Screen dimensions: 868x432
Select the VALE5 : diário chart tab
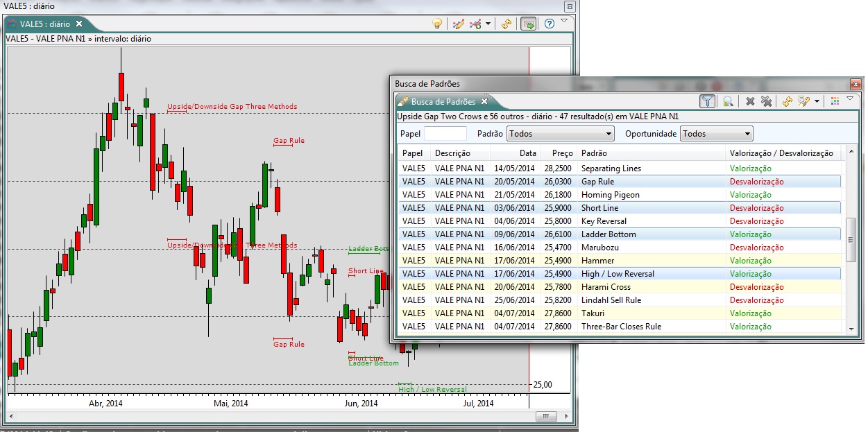tap(44, 24)
